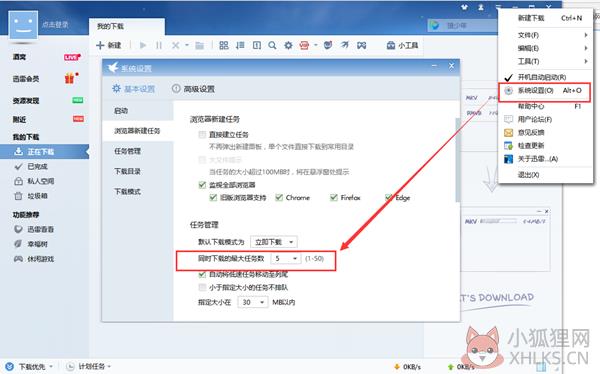This screenshot has height=374, width=600.
Task: Open 迅雷看看 in sidebar
Action: [34, 229]
